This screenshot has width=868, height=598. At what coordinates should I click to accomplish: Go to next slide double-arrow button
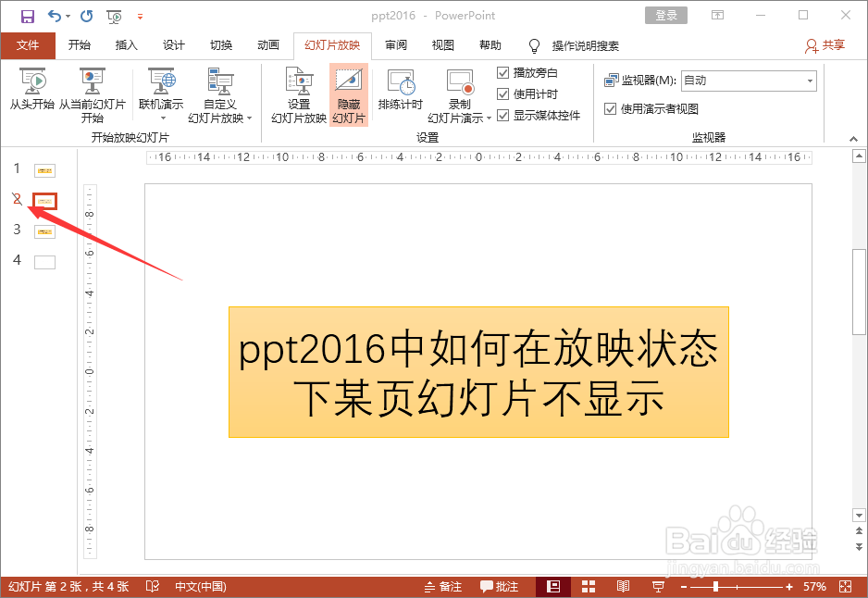click(x=859, y=546)
